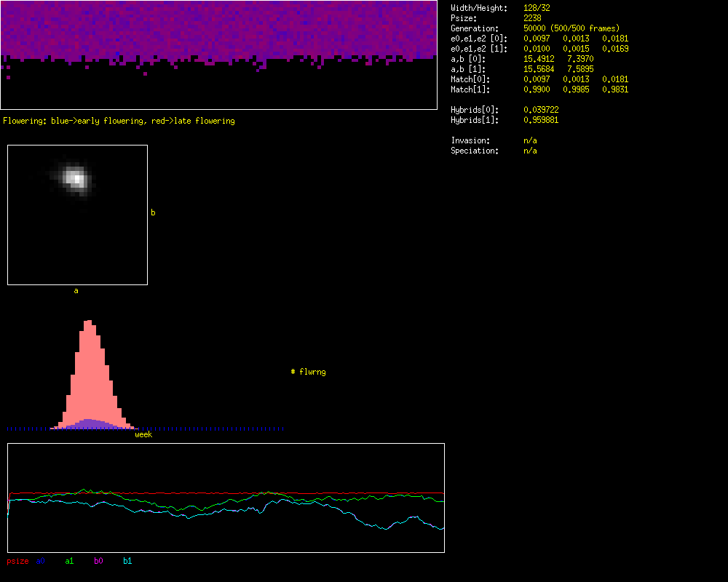Click the 'Match[1]:' label
The image size is (728, 582).
click(470, 89)
